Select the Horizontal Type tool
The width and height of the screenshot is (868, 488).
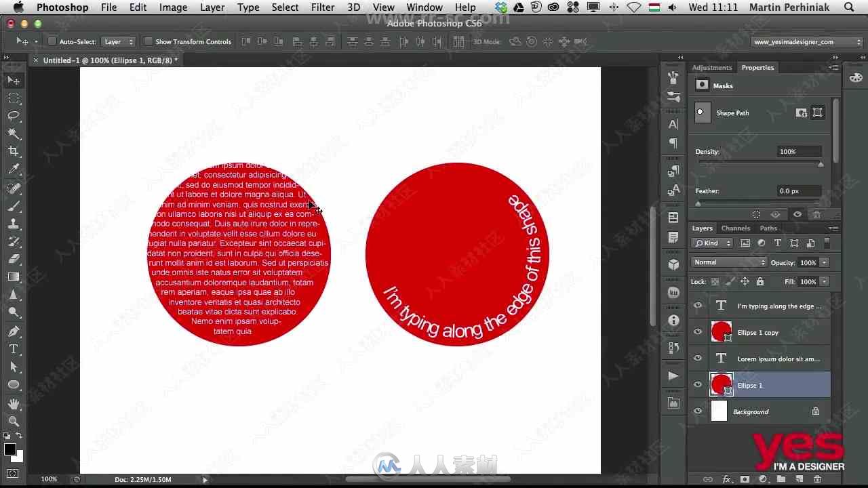(x=14, y=349)
